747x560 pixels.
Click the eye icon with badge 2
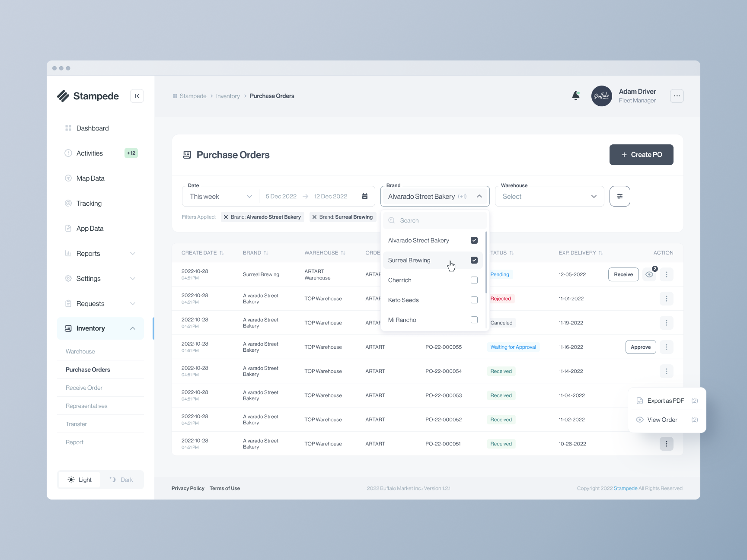click(x=649, y=274)
